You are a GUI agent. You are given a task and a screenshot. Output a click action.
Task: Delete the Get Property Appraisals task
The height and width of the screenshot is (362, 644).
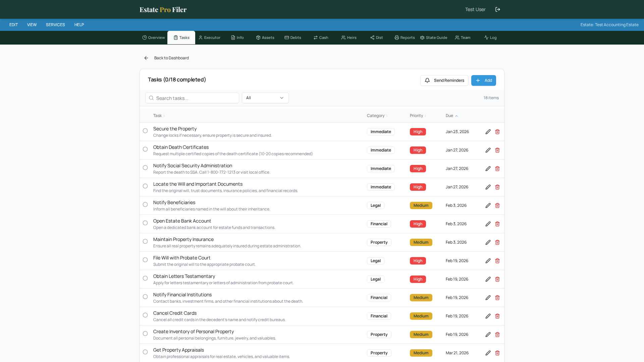coord(497,353)
